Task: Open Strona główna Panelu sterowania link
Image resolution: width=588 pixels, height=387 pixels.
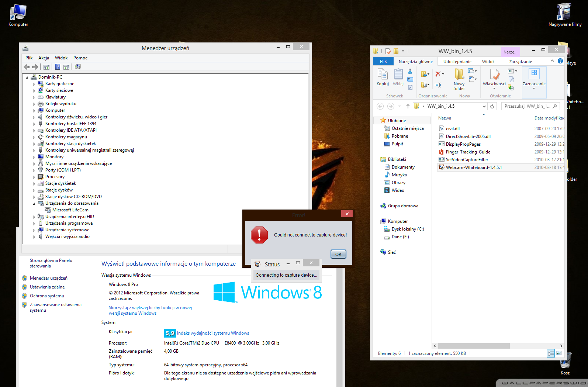Action: coord(51,263)
